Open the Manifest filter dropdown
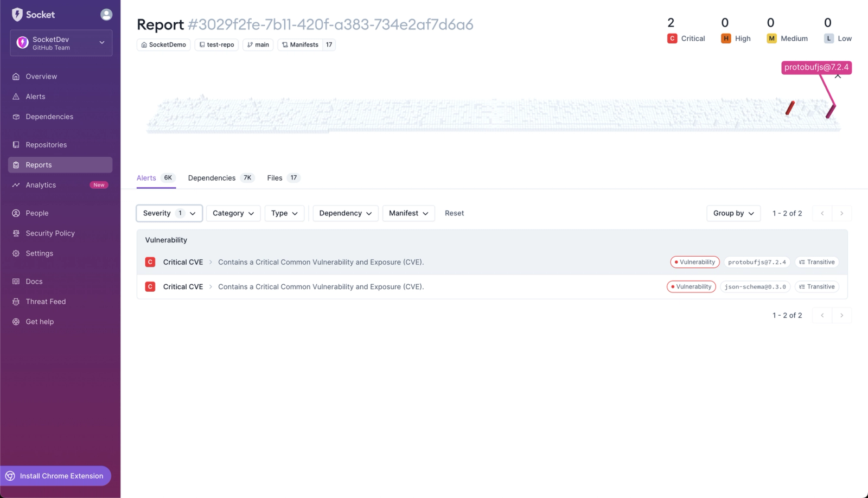 (x=409, y=213)
